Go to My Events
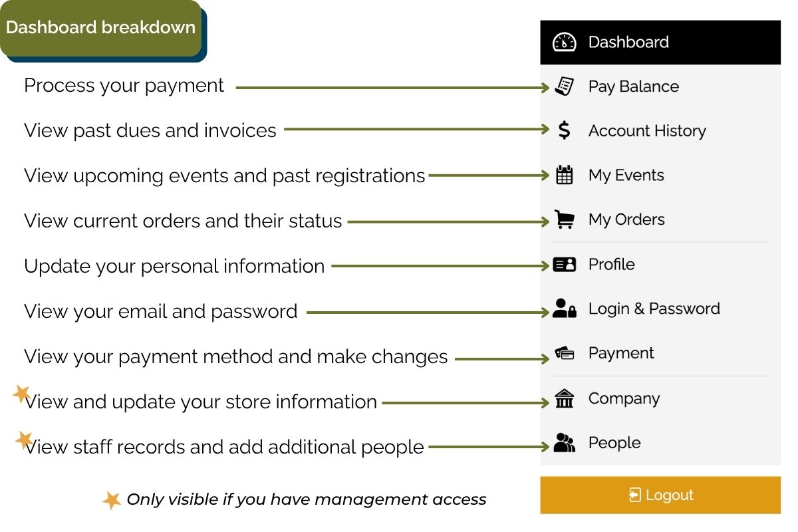Screen dimensions: 798x532 626,176
